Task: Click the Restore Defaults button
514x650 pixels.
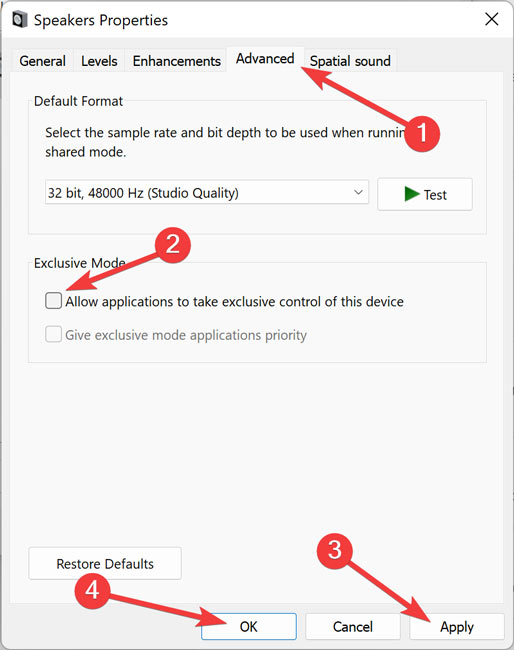Action: pyautogui.click(x=105, y=563)
